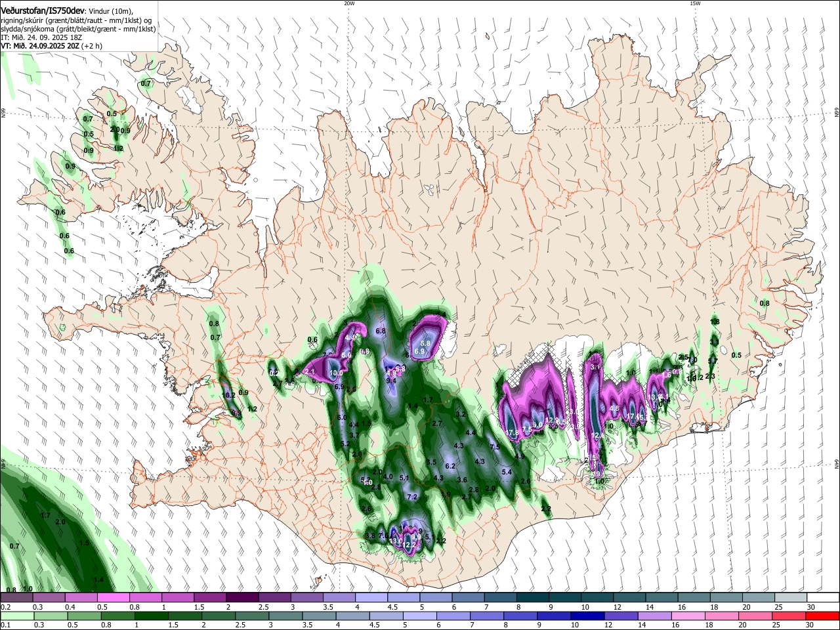Click the '8.8' value inside the purple area

click(425, 343)
